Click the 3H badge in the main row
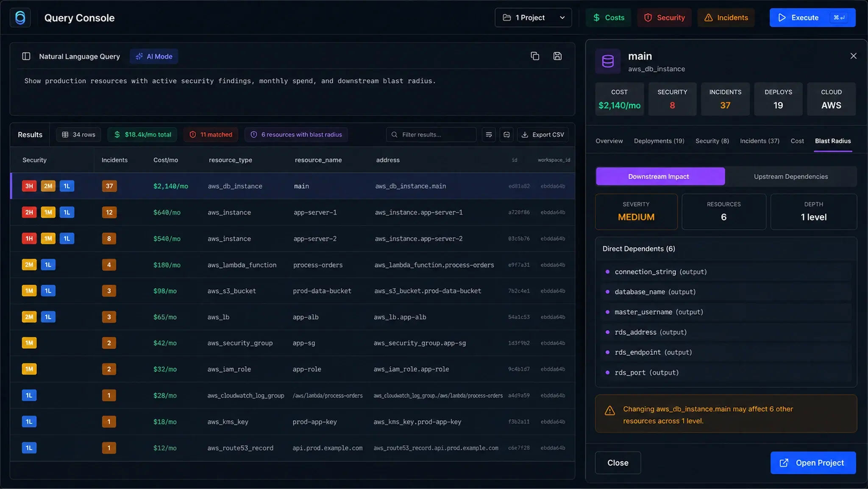Image resolution: width=868 pixels, height=489 pixels. (x=29, y=186)
